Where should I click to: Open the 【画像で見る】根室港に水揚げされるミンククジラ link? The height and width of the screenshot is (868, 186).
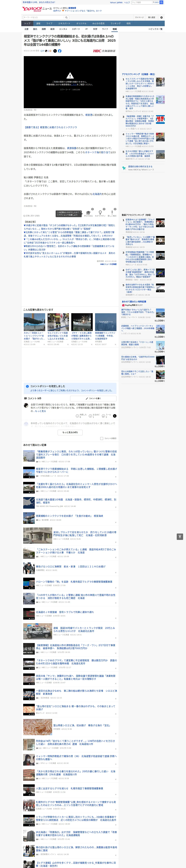coord(50,127)
